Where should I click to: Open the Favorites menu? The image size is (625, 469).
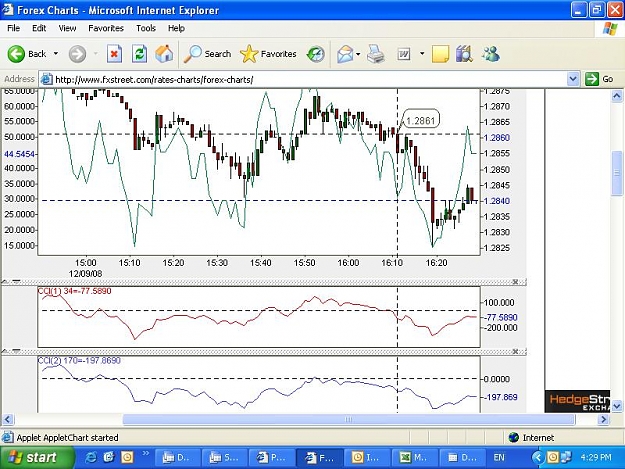coord(106,28)
